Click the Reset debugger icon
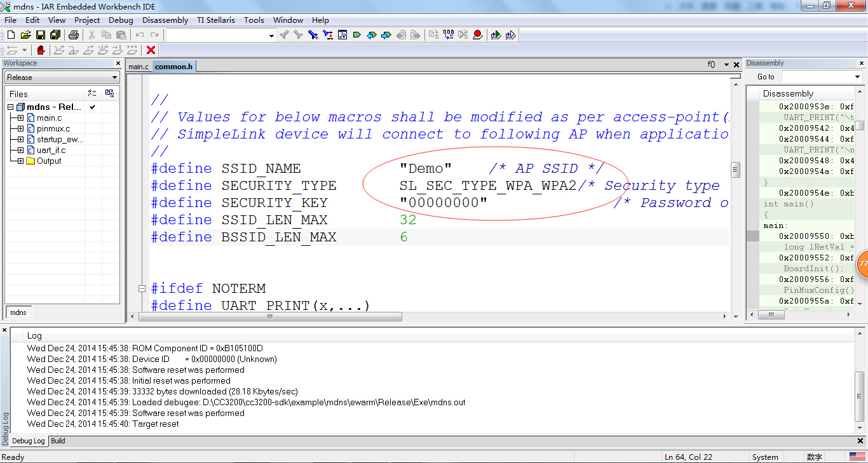This screenshot has width=868, height=463. [11, 50]
